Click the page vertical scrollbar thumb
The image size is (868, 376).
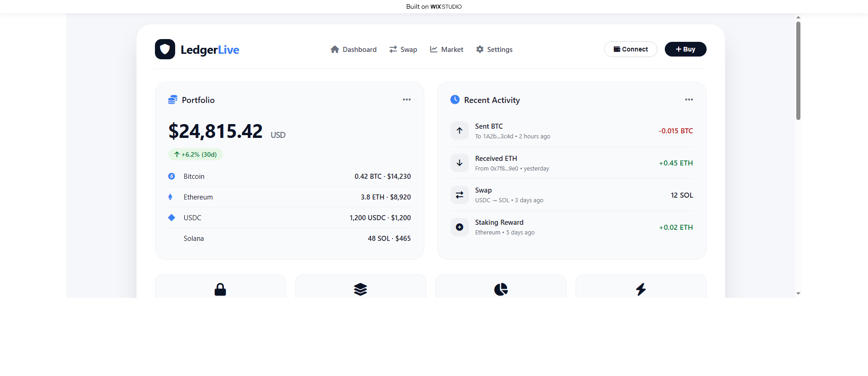[798, 70]
